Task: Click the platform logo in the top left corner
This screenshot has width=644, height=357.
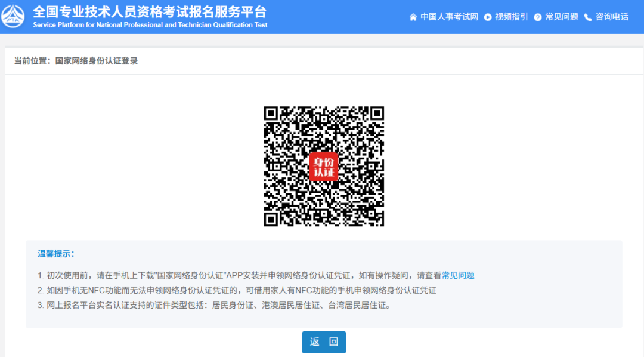Action: click(x=13, y=16)
